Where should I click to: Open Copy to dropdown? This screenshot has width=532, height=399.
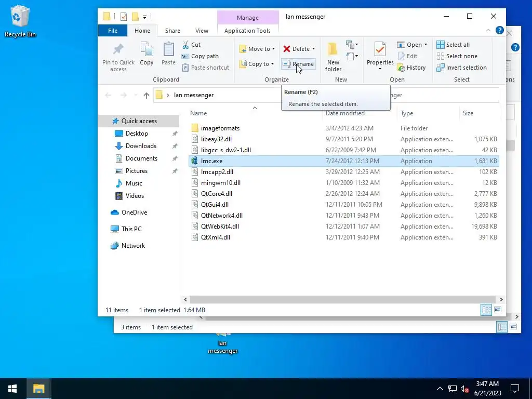pos(257,64)
